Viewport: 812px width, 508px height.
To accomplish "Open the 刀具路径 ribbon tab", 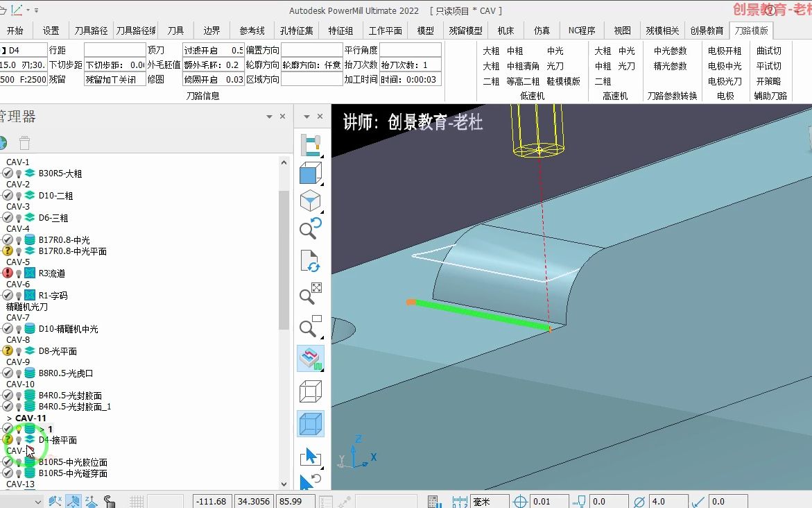I will [91, 31].
